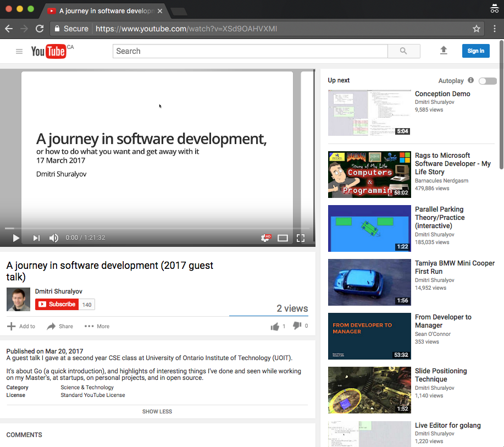Open From Developer to Manager thumbnail
Viewport: 504px width, 447px height.
click(369, 336)
